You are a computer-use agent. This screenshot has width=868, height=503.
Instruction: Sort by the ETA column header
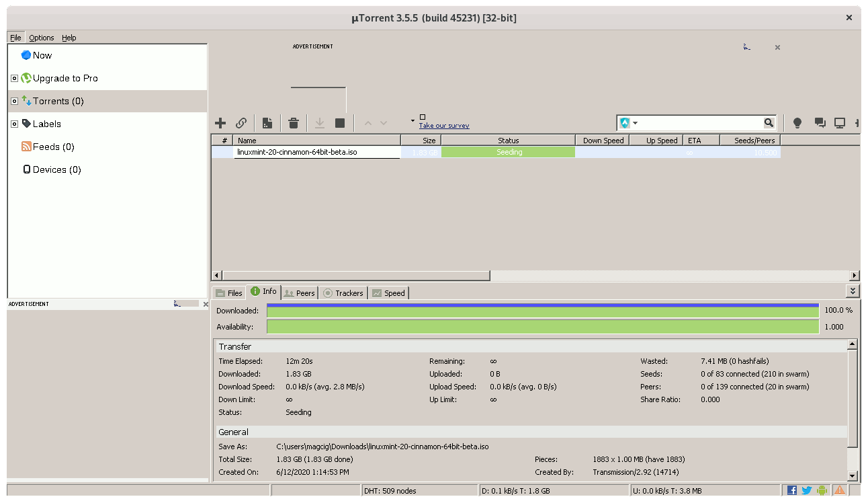click(x=701, y=141)
